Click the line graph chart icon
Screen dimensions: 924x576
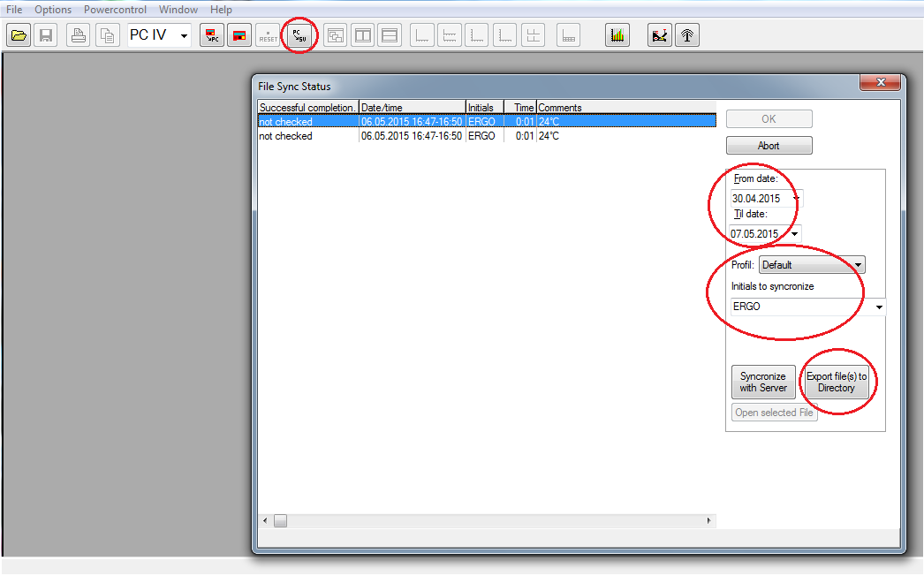click(659, 35)
